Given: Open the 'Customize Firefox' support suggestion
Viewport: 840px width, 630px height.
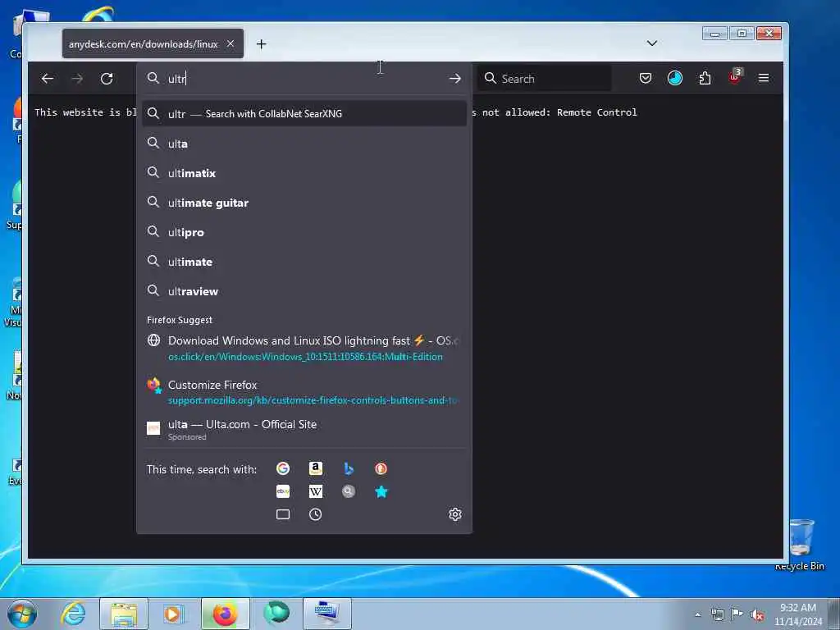Looking at the screenshot, I should tap(304, 392).
